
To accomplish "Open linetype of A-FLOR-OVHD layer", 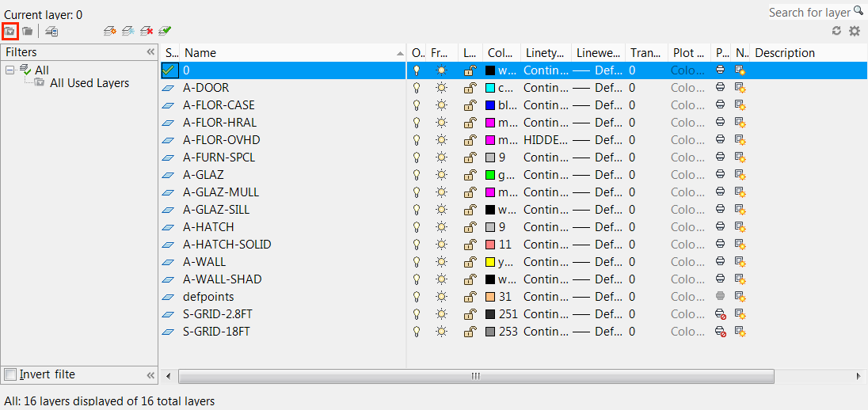I will pyautogui.click(x=545, y=140).
